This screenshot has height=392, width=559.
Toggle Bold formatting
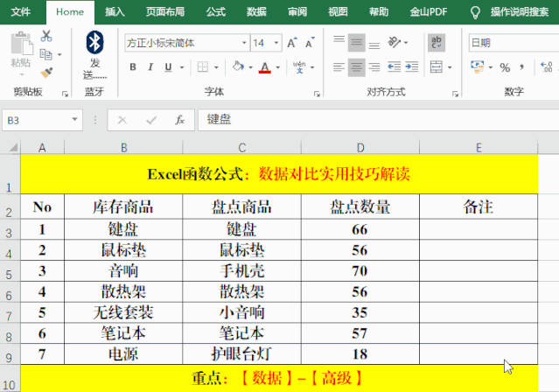coord(133,67)
